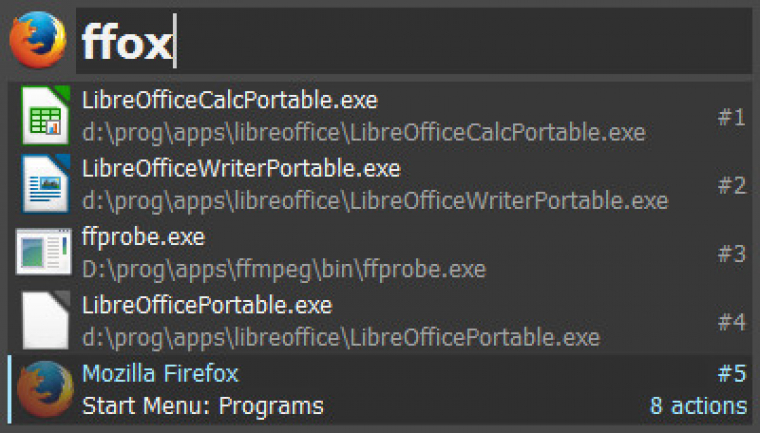760x433 pixels.
Task: Click the #5 shortcut label
Action: click(x=731, y=373)
